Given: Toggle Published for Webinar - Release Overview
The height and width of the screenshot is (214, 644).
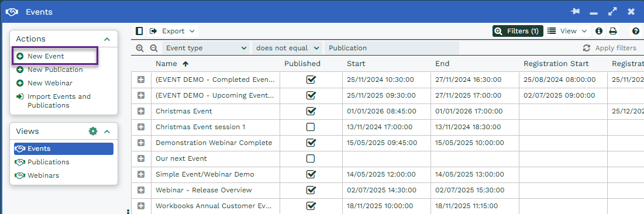Looking at the screenshot, I should (311, 190).
